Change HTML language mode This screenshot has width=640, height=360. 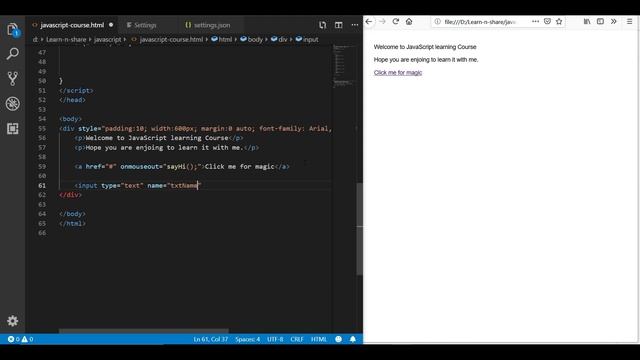click(319, 339)
